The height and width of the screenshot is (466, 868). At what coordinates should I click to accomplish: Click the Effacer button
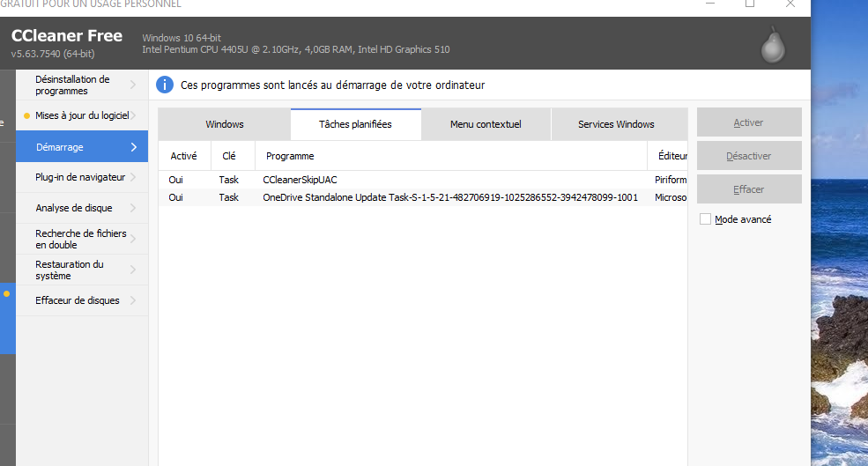point(749,189)
